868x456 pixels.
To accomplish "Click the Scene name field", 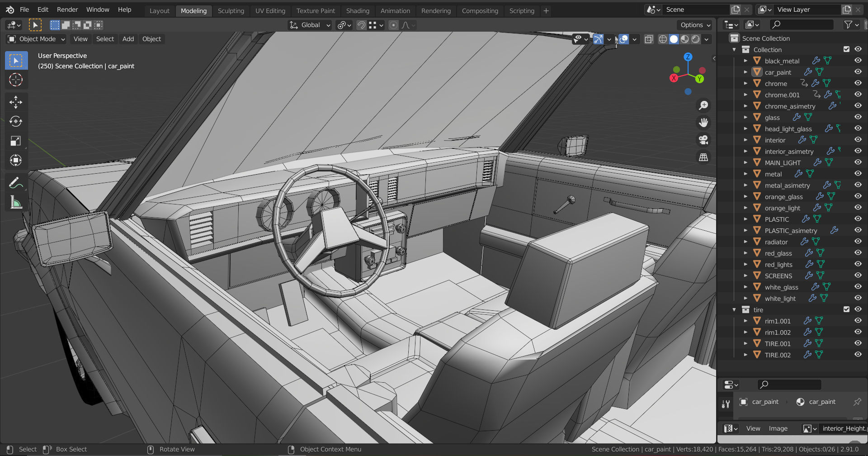I will [696, 9].
